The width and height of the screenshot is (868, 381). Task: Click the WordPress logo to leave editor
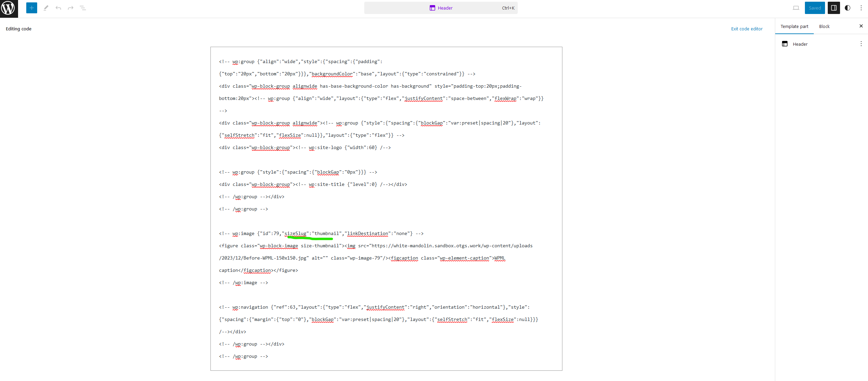tap(9, 8)
